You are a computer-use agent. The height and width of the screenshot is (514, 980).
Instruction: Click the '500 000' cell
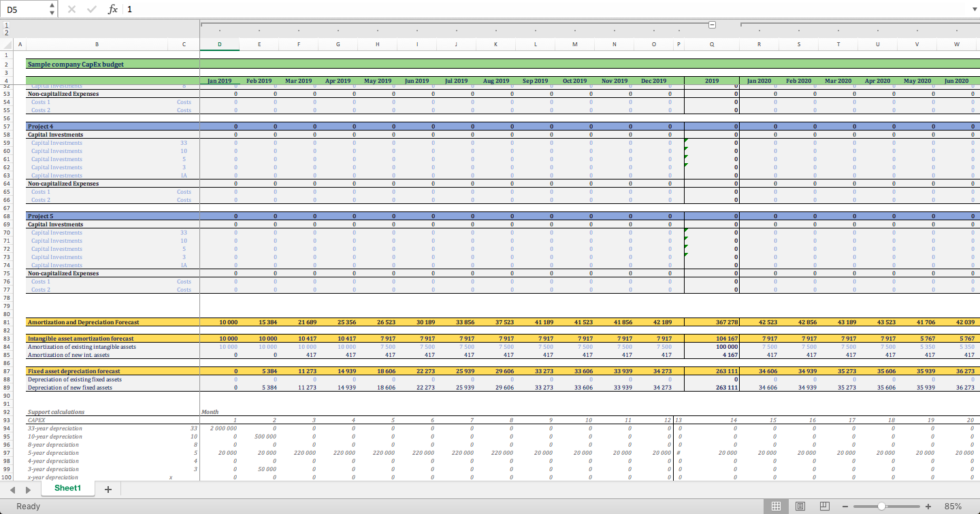click(259, 436)
